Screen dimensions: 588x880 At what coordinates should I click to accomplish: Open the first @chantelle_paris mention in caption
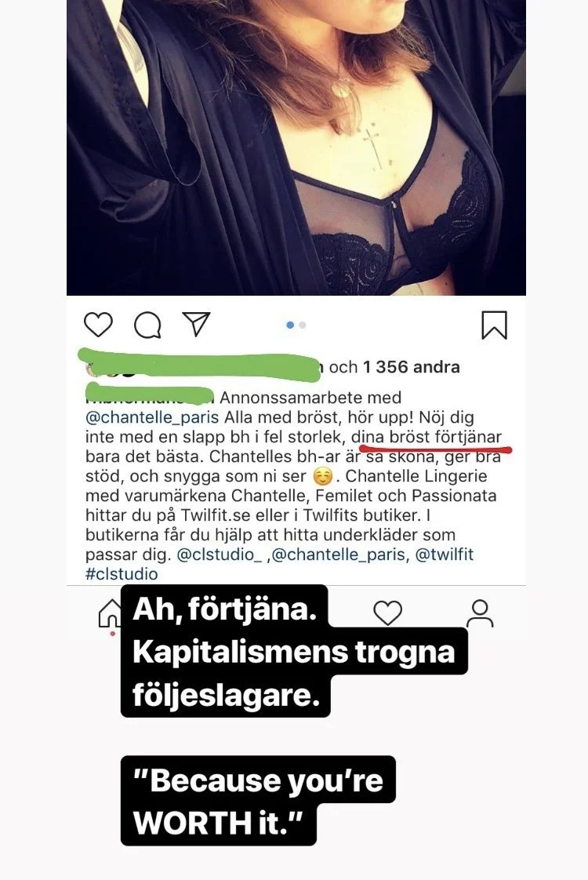(152, 417)
